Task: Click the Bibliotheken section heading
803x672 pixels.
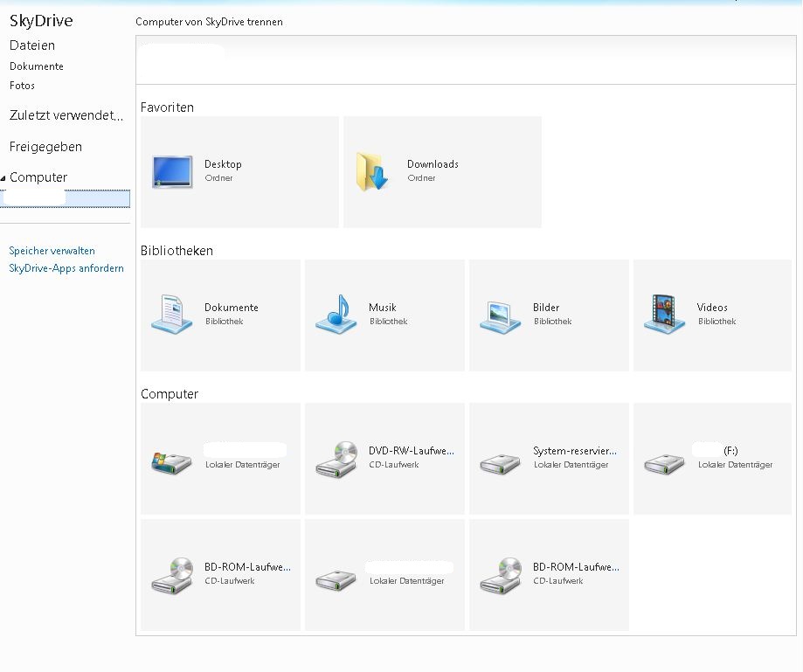Action: [177, 251]
